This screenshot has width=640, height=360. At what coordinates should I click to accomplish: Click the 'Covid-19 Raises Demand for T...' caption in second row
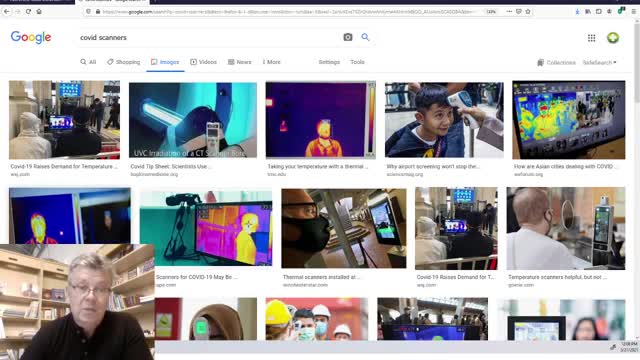point(456,277)
